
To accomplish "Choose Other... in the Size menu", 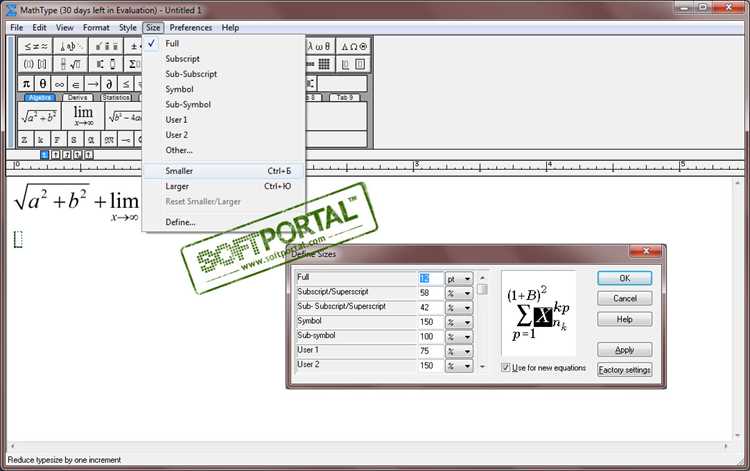I will pyautogui.click(x=224, y=150).
